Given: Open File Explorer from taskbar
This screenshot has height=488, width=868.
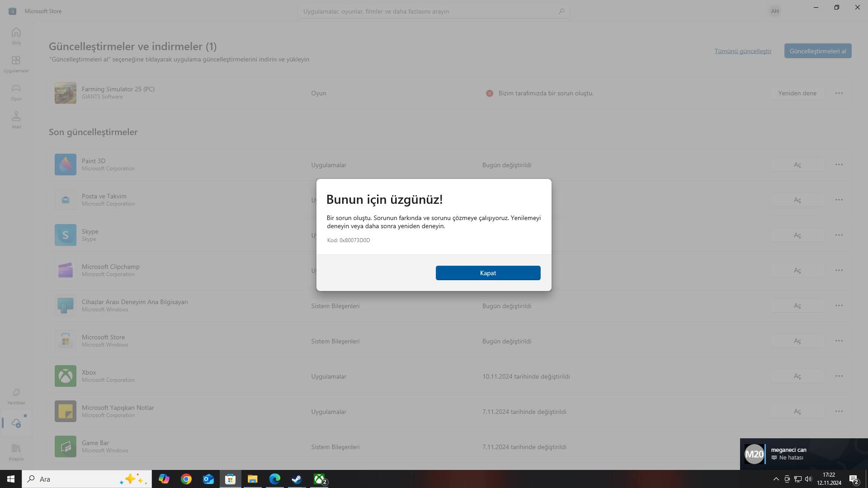Looking at the screenshot, I should pyautogui.click(x=252, y=479).
